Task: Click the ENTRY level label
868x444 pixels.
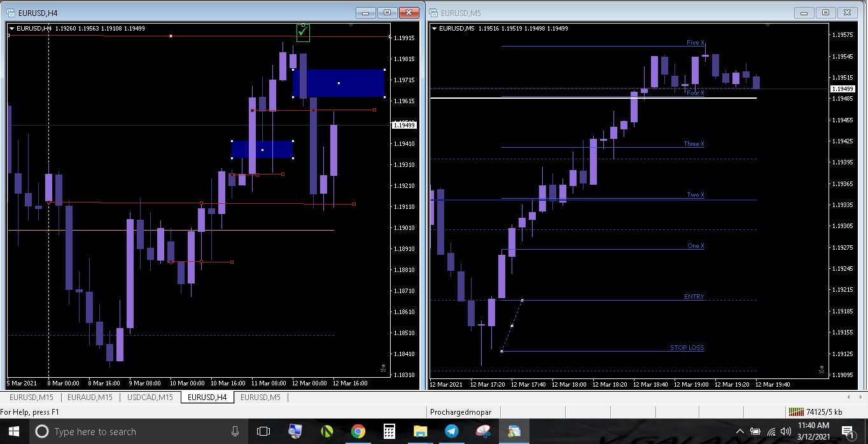Action: coord(694,297)
